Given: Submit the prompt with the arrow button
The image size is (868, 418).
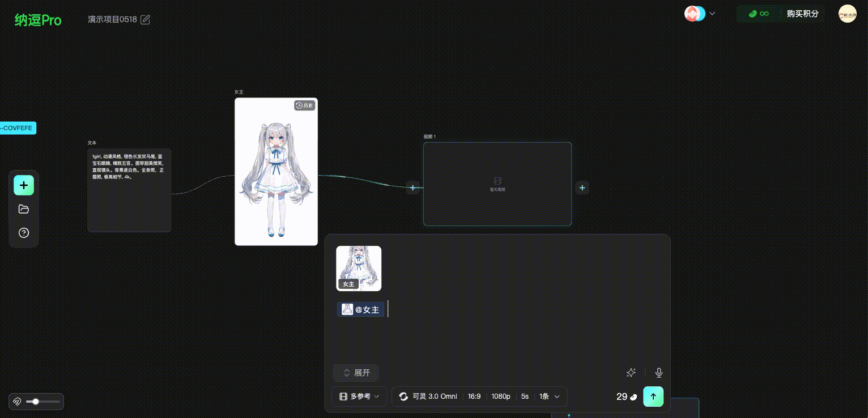Looking at the screenshot, I should point(653,396).
